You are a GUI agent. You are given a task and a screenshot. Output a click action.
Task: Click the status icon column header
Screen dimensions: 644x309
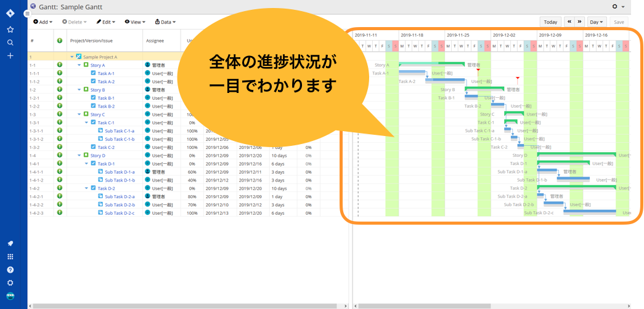point(60,40)
